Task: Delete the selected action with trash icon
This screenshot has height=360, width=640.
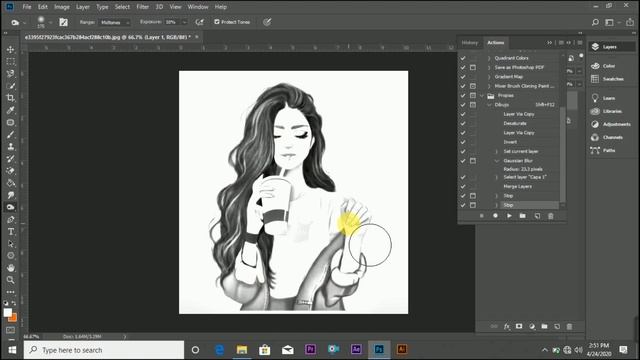Action: pyautogui.click(x=551, y=216)
